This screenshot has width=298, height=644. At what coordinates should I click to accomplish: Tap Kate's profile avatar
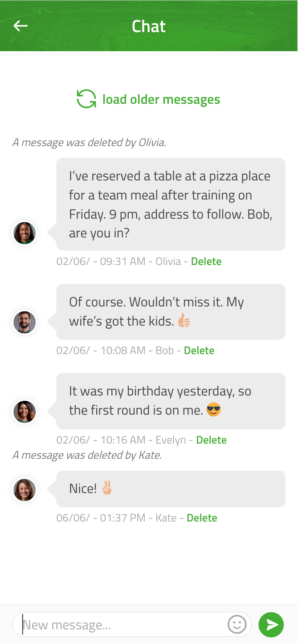24,489
